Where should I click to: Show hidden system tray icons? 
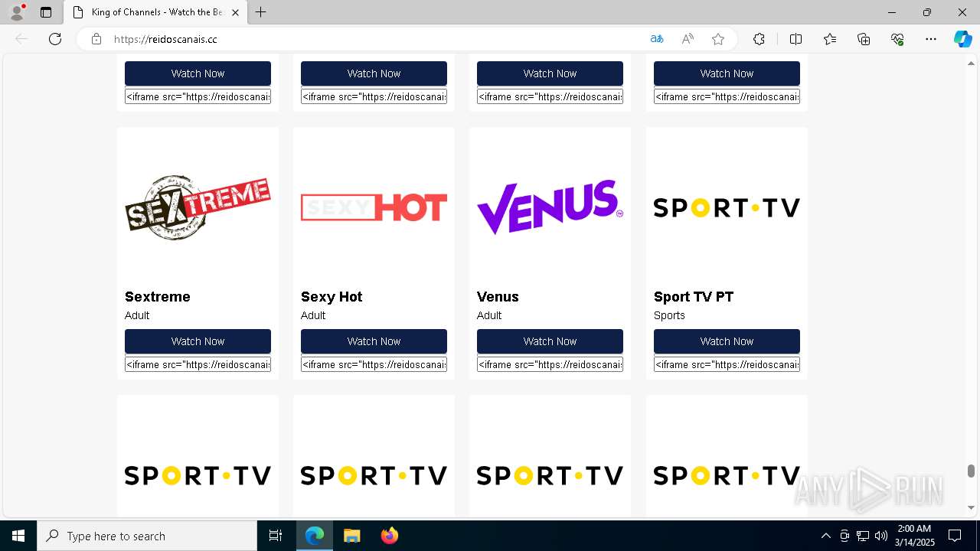(825, 536)
